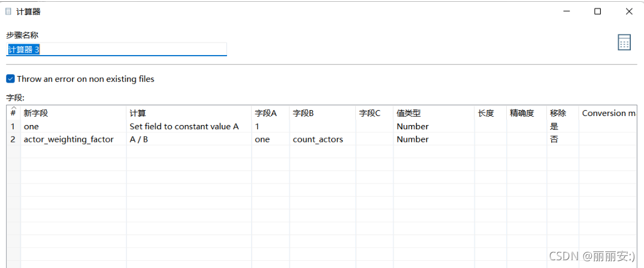Click the step name input field
644x268 pixels.
(117, 49)
